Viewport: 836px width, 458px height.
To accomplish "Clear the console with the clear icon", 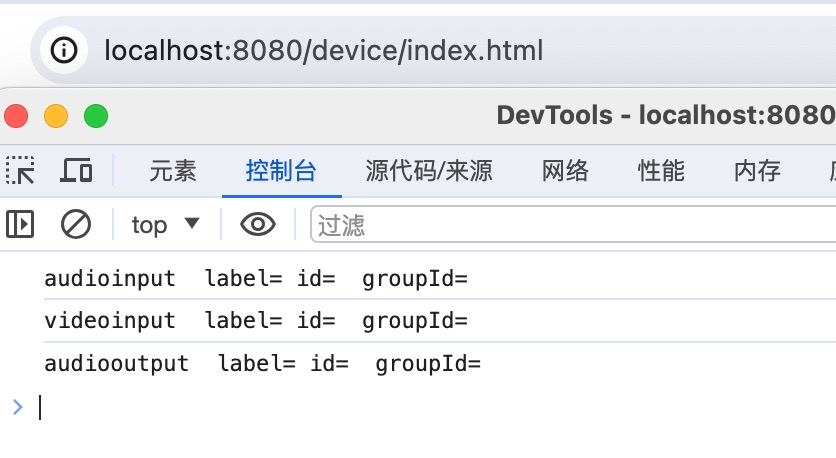I will (x=76, y=224).
